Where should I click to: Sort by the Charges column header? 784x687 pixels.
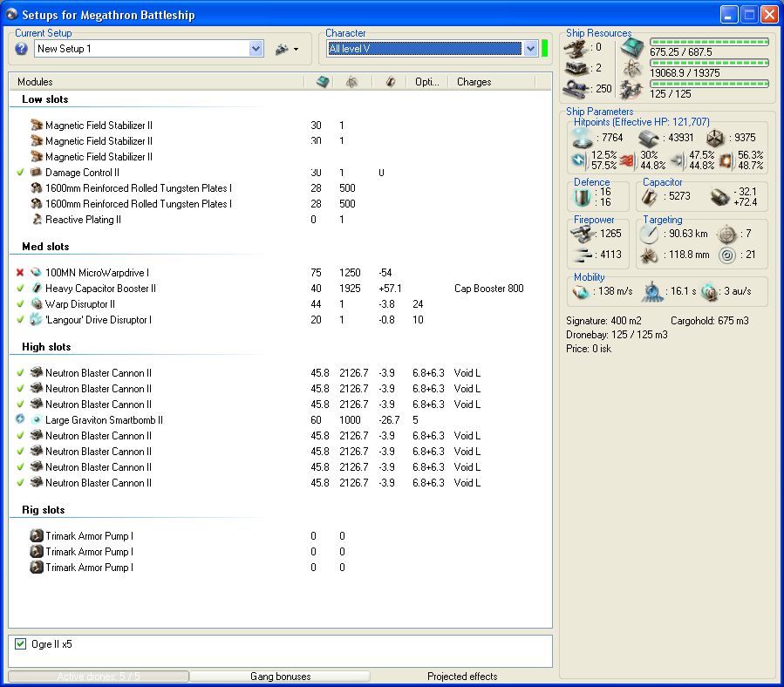[x=474, y=81]
